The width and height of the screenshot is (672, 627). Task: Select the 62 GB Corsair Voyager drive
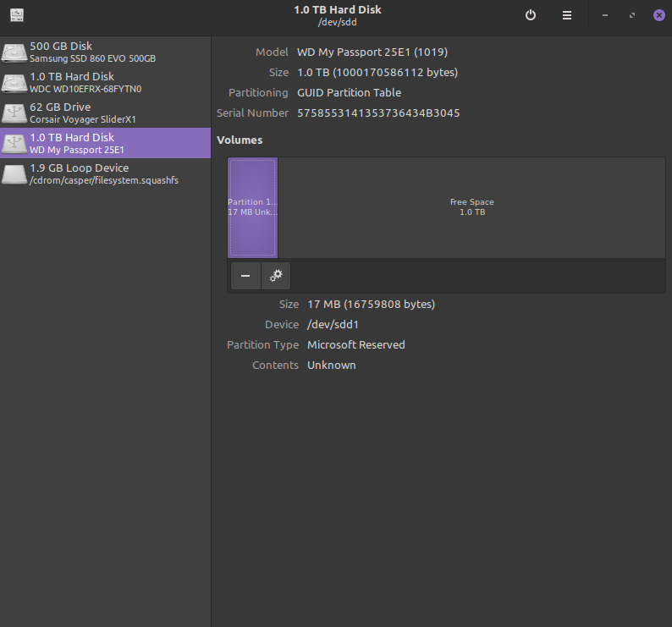tap(106, 113)
